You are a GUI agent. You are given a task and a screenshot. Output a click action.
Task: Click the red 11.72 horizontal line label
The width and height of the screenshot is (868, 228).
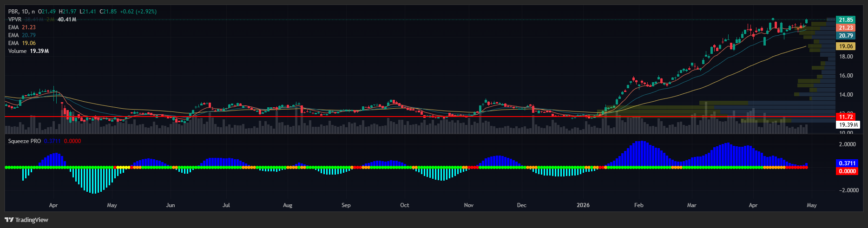point(846,117)
